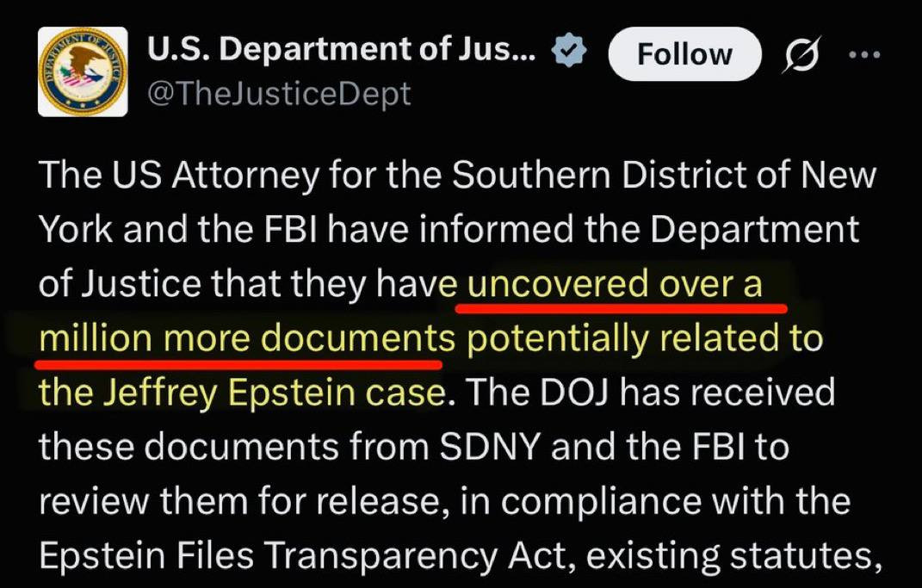This screenshot has height=588, width=922.
Task: Click the words 'US Attorney' in the tweet
Action: [x=222, y=176]
